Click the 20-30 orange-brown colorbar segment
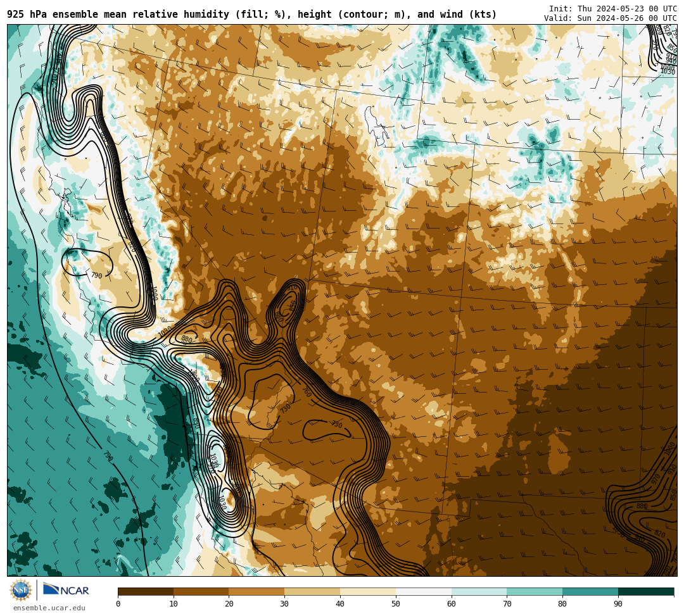This screenshot has height=616, width=684. click(257, 591)
